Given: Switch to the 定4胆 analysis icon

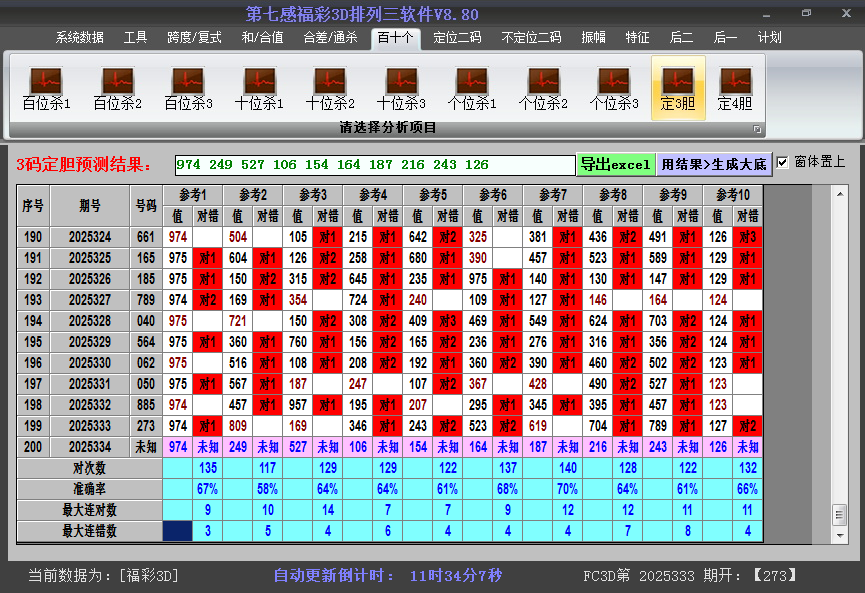Looking at the screenshot, I should point(733,84).
